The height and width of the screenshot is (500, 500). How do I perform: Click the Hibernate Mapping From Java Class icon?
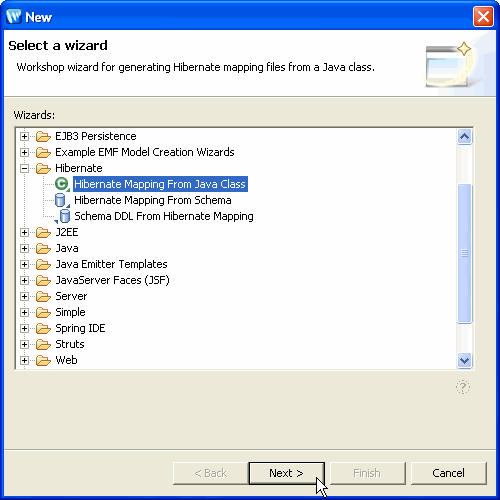[x=62, y=184]
